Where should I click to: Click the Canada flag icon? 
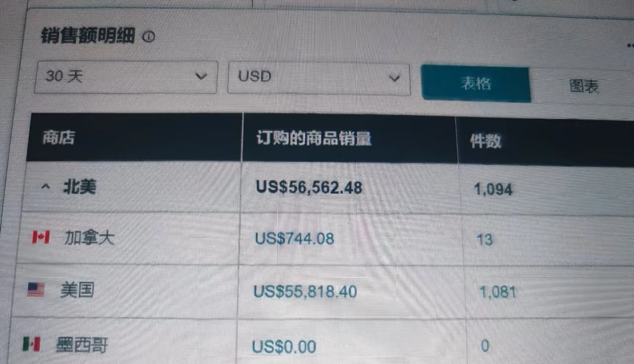pos(41,238)
